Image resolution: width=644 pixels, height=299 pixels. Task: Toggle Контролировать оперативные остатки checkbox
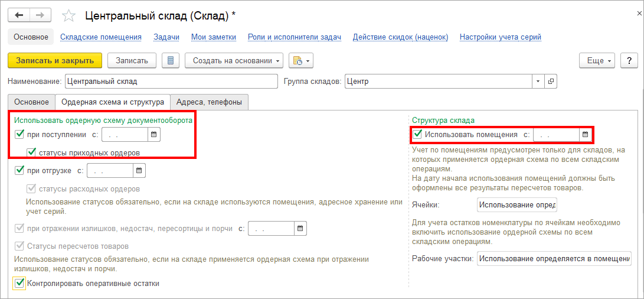pos(19,283)
